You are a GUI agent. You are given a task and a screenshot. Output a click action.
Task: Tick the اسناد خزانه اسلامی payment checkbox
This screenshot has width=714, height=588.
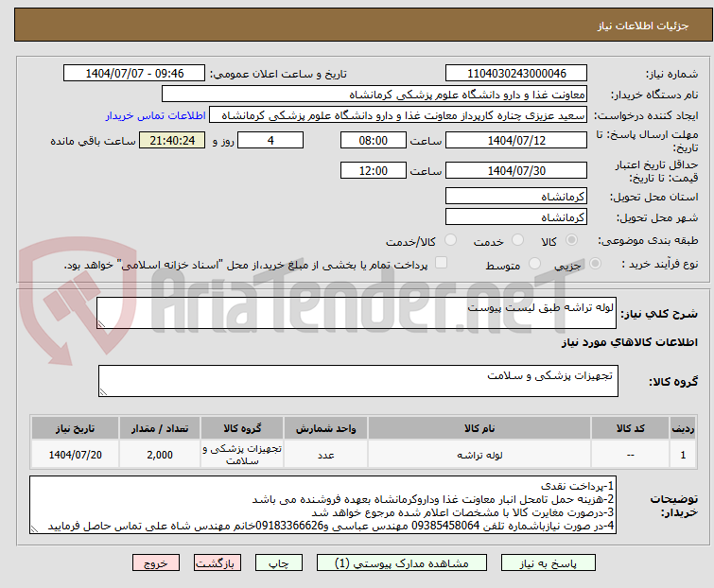coord(442,263)
